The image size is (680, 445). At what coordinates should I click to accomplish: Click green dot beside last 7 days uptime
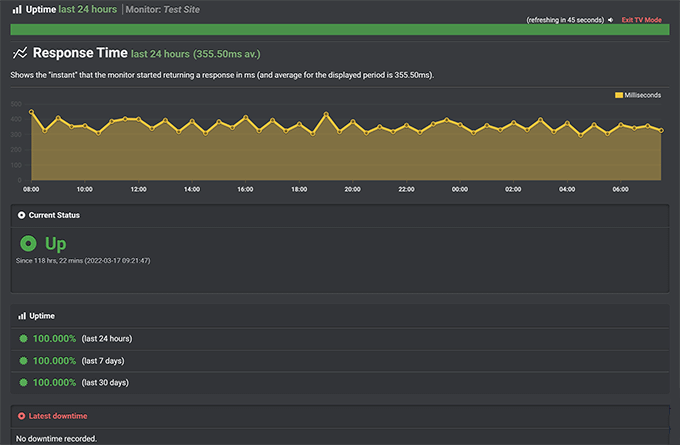[x=23, y=361]
